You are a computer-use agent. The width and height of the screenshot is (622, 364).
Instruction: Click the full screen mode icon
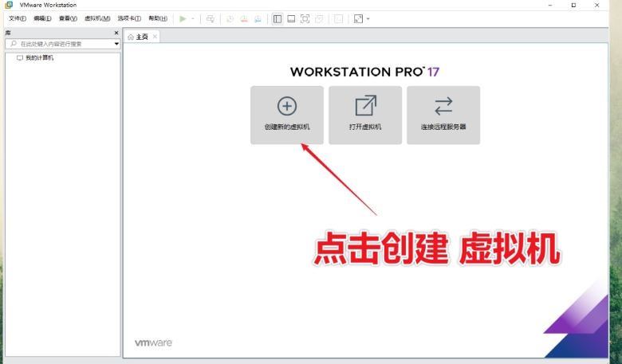tap(305, 18)
